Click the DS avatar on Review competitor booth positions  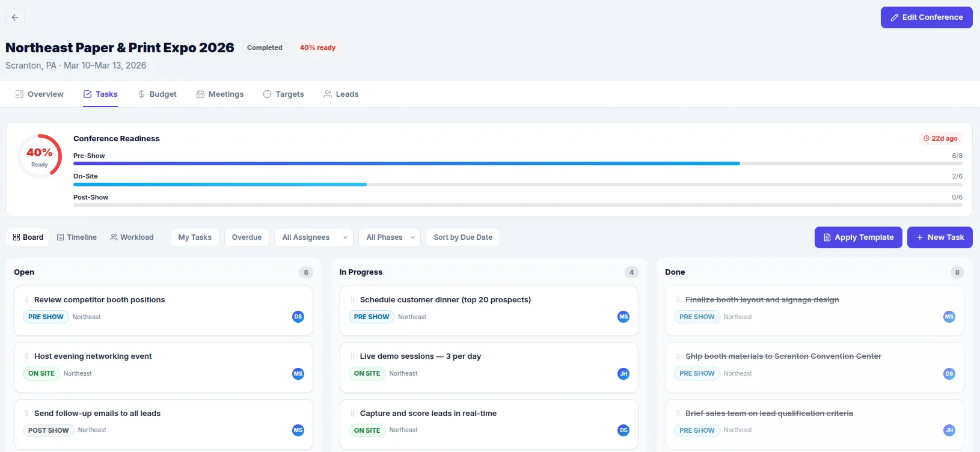[x=298, y=317]
